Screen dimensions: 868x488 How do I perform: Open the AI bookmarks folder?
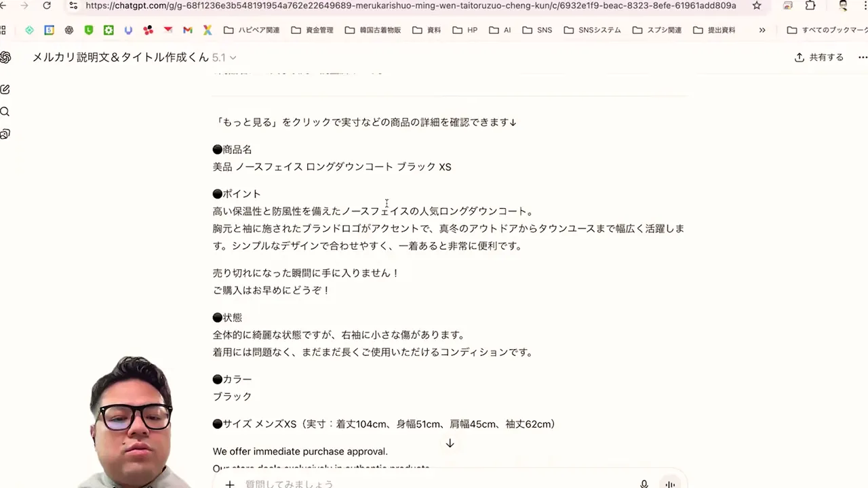503,30
